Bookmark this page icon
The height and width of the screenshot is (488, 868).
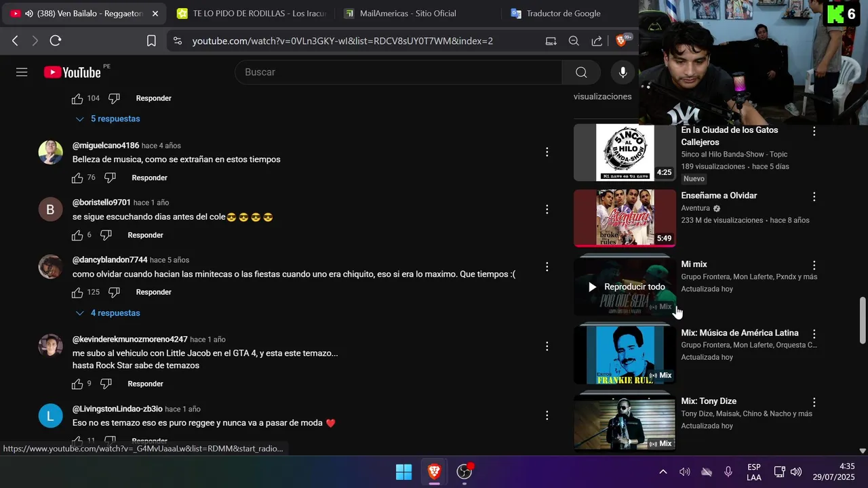click(x=151, y=41)
